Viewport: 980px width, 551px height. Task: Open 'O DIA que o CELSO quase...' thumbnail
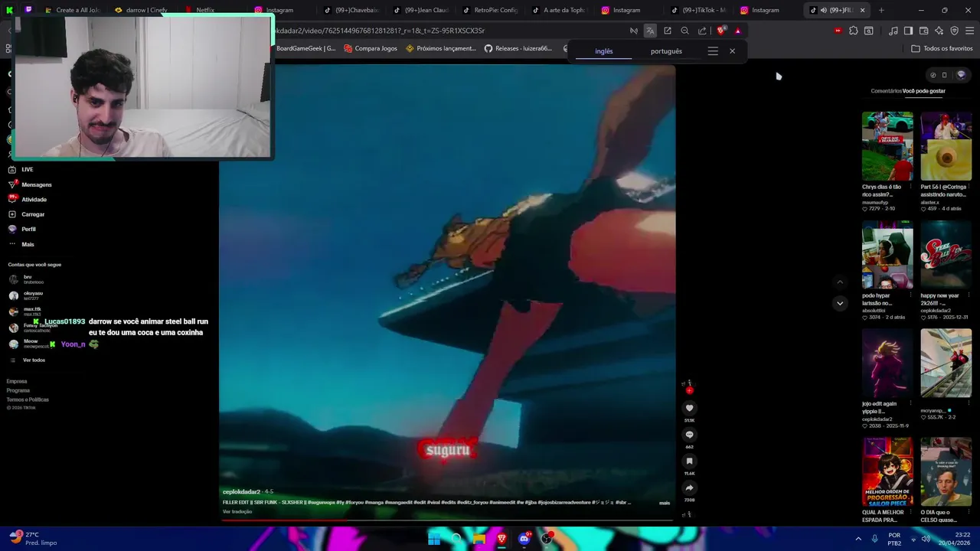click(x=946, y=472)
